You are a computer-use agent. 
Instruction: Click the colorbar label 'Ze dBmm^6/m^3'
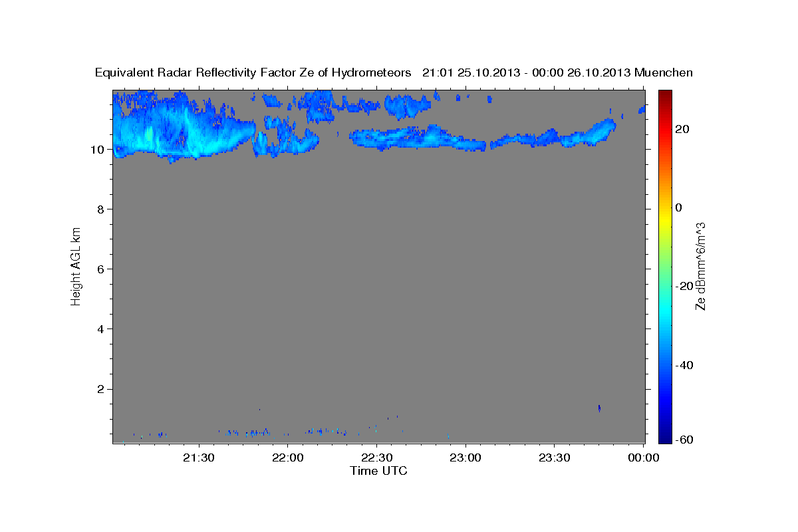click(x=700, y=266)
